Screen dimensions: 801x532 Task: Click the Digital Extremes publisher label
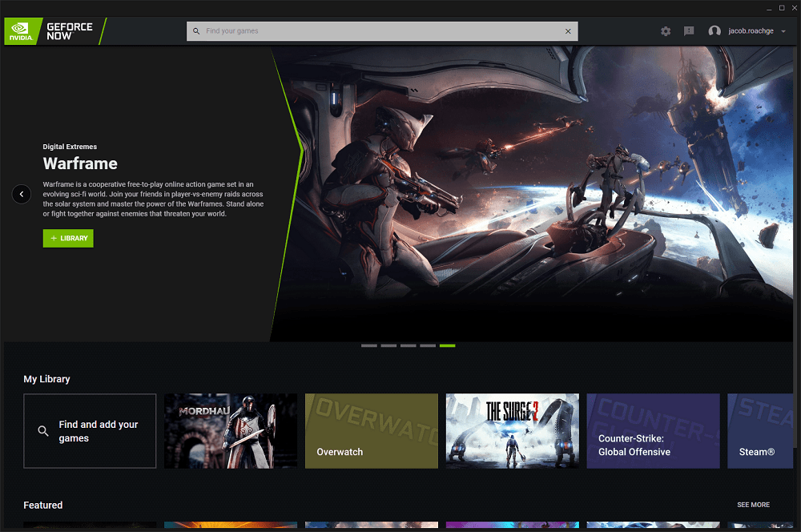click(70, 147)
